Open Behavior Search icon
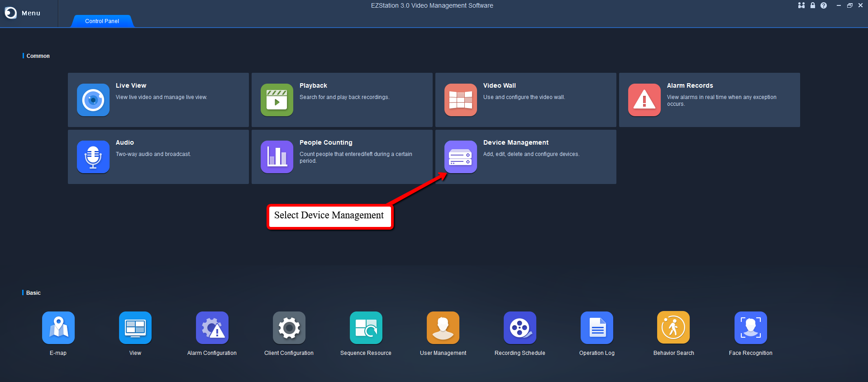This screenshot has width=868, height=382. (x=673, y=328)
